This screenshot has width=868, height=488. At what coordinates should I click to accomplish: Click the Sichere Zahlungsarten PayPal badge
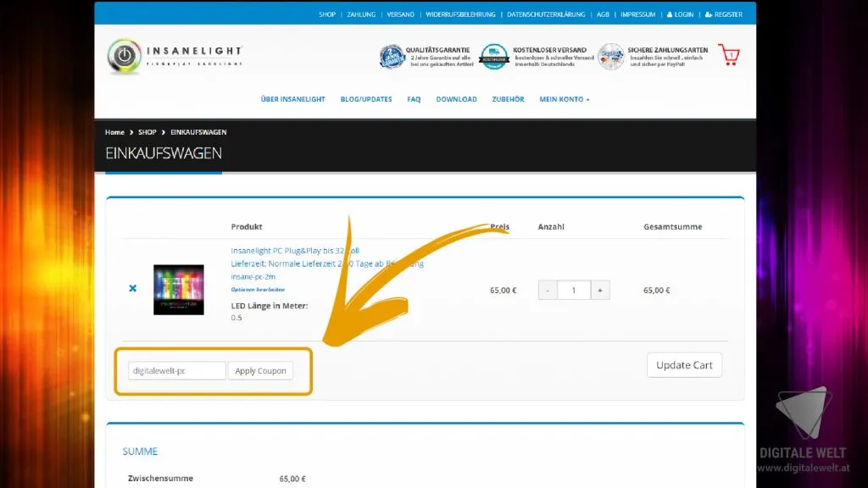(x=611, y=57)
